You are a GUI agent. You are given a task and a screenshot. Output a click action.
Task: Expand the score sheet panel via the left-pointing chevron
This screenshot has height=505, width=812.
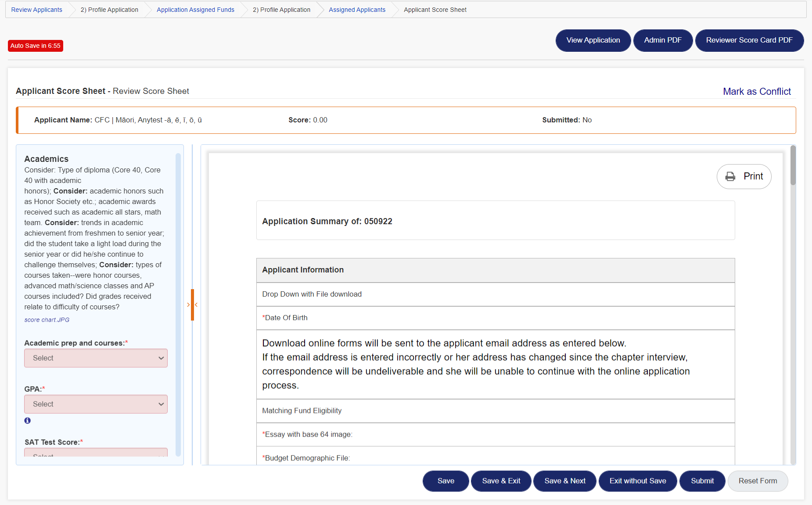pyautogui.click(x=196, y=304)
